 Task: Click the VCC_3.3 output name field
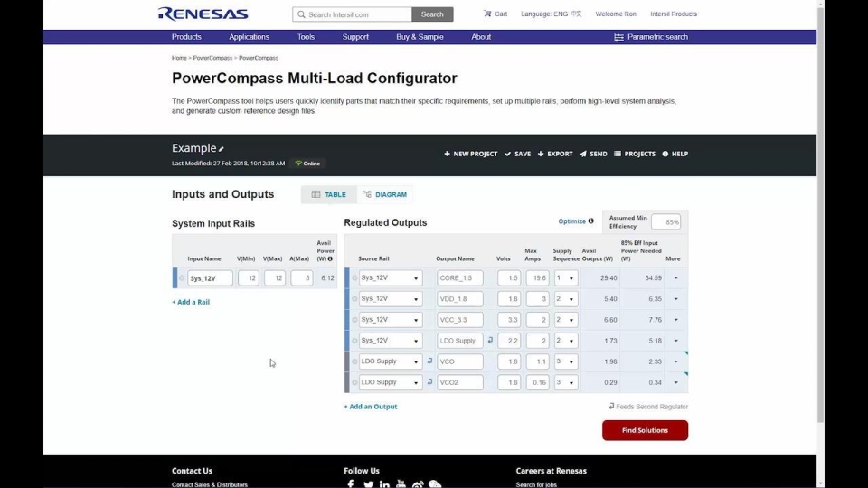pyautogui.click(x=460, y=320)
